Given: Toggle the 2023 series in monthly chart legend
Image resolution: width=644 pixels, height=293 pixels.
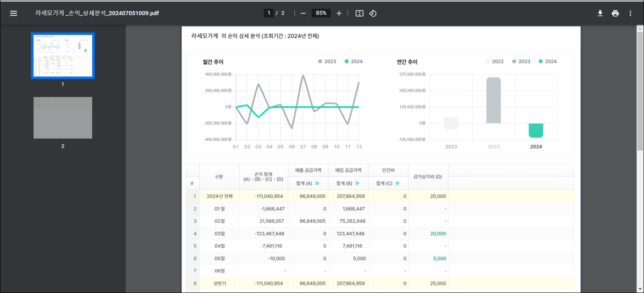Looking at the screenshot, I should [327, 62].
